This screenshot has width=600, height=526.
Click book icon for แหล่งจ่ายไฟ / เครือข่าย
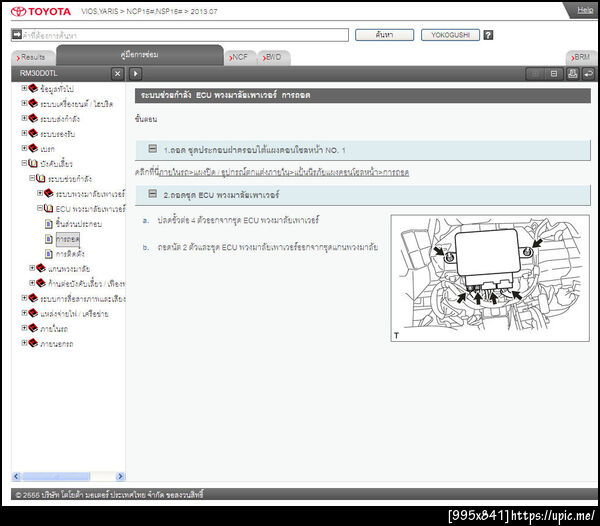pos(33,313)
